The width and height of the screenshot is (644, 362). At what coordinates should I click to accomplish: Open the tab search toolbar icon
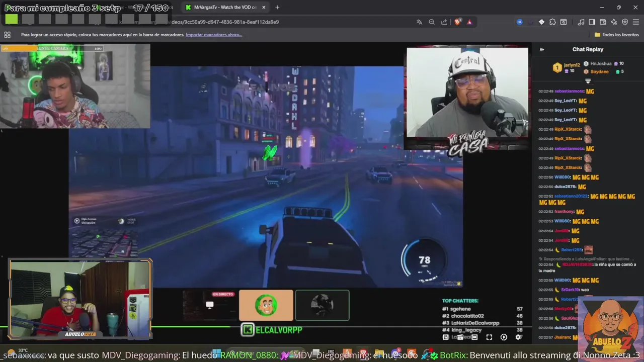coord(563,22)
